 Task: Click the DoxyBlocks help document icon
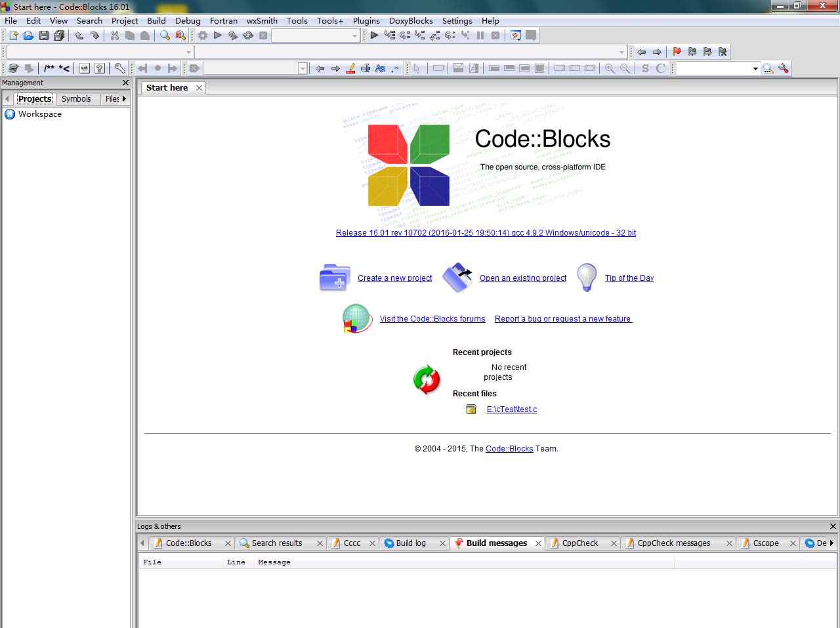coord(100,68)
